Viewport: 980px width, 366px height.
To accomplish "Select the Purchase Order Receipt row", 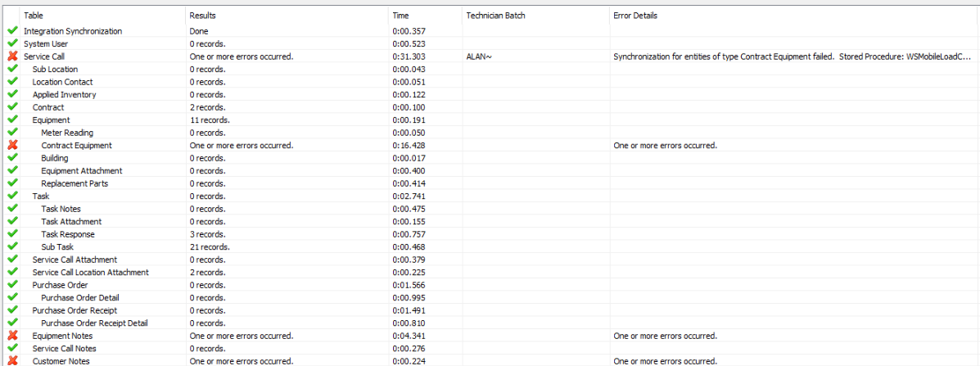I will pos(75,310).
